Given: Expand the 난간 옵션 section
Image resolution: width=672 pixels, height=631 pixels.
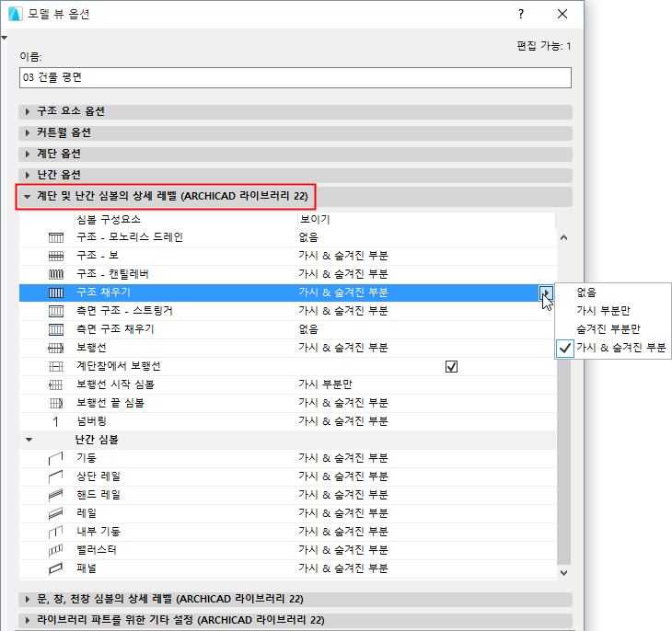Looking at the screenshot, I should click(x=28, y=175).
